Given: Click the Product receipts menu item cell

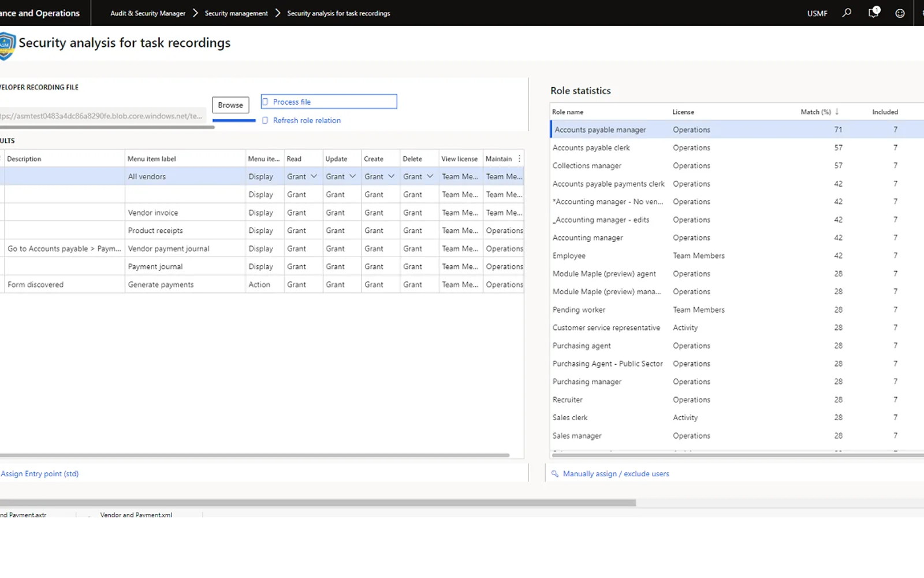Looking at the screenshot, I should point(185,231).
